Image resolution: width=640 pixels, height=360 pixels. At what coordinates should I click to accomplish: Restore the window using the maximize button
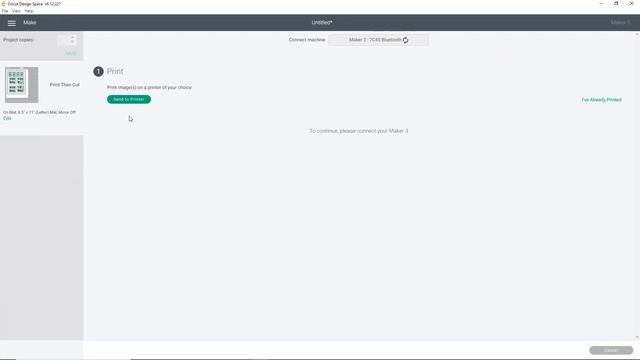pyautogui.click(x=616, y=4)
